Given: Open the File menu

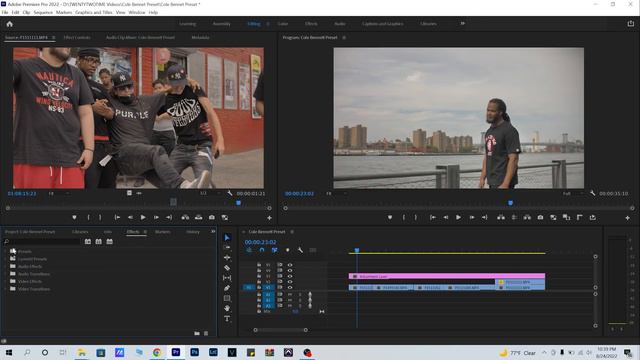Looking at the screenshot, I should (5, 12).
